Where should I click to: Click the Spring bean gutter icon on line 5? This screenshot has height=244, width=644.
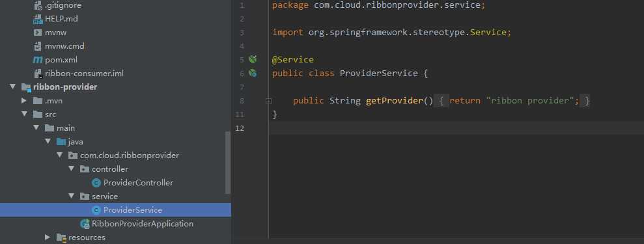tap(253, 59)
